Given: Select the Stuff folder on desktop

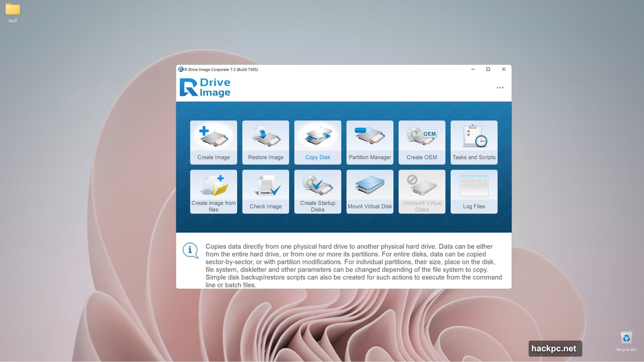Looking at the screenshot, I should coord(12,12).
